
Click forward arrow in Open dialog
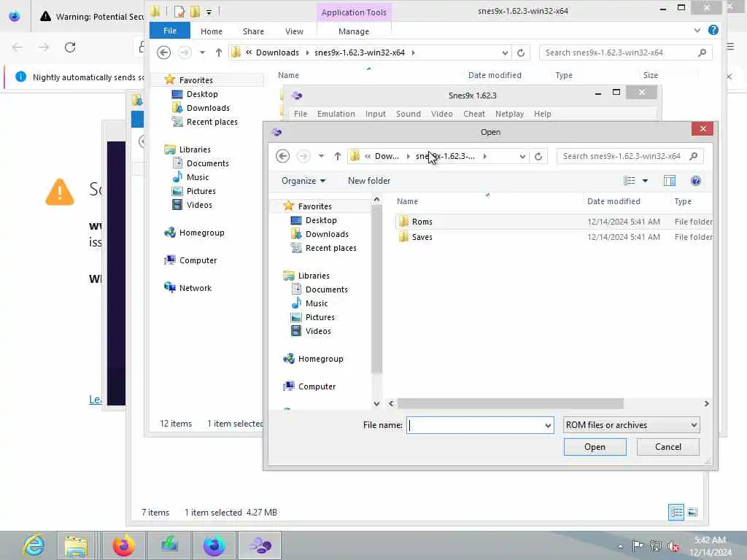(303, 156)
